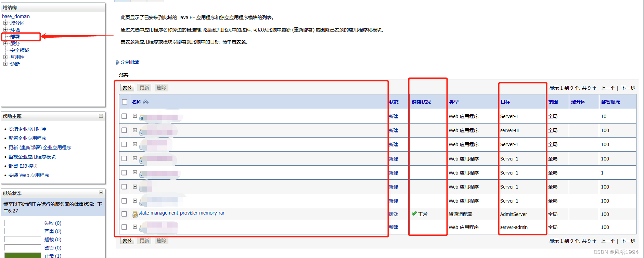Check the row targeting server-admin
Screen dimensions: 644x258
[x=124, y=227]
